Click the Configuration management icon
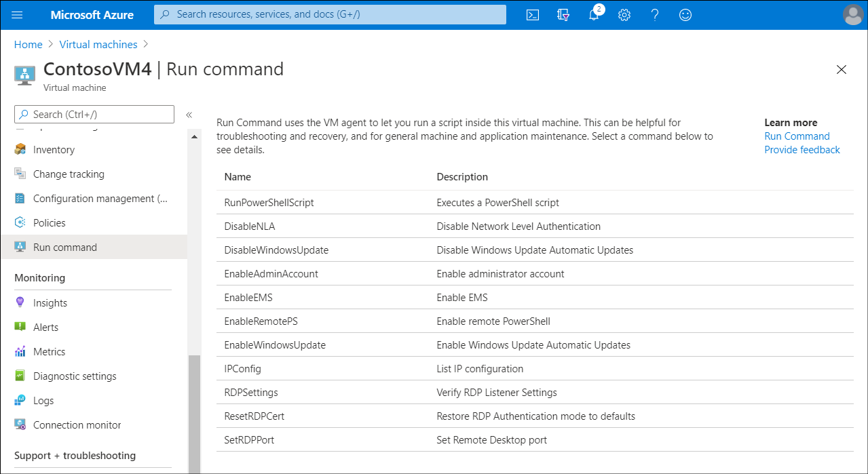The image size is (868, 474). click(20, 199)
